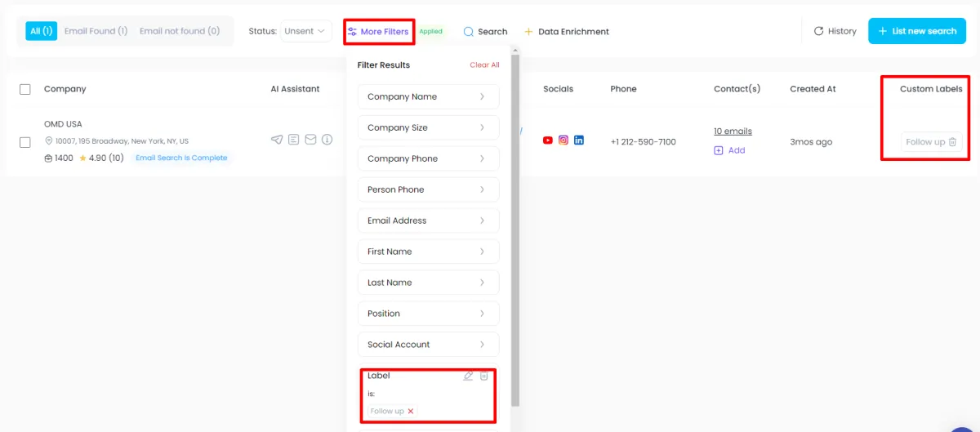
Task: Click the 3mos ago created date
Action: pyautogui.click(x=811, y=142)
